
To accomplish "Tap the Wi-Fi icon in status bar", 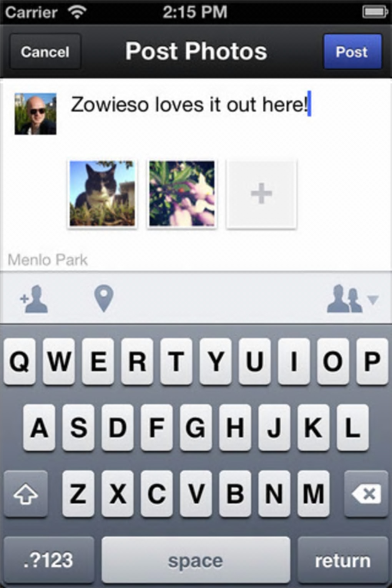I will pos(77,12).
